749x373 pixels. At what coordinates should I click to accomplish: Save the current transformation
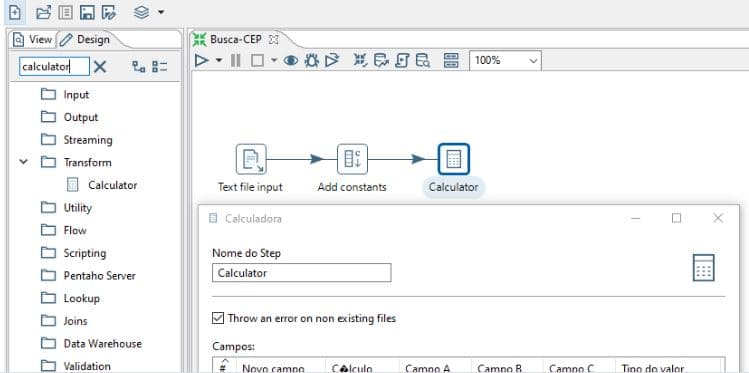pyautogui.click(x=87, y=12)
